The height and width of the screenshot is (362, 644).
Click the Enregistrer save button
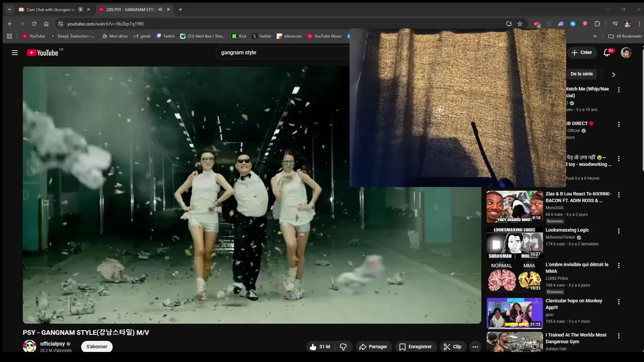coord(416,346)
